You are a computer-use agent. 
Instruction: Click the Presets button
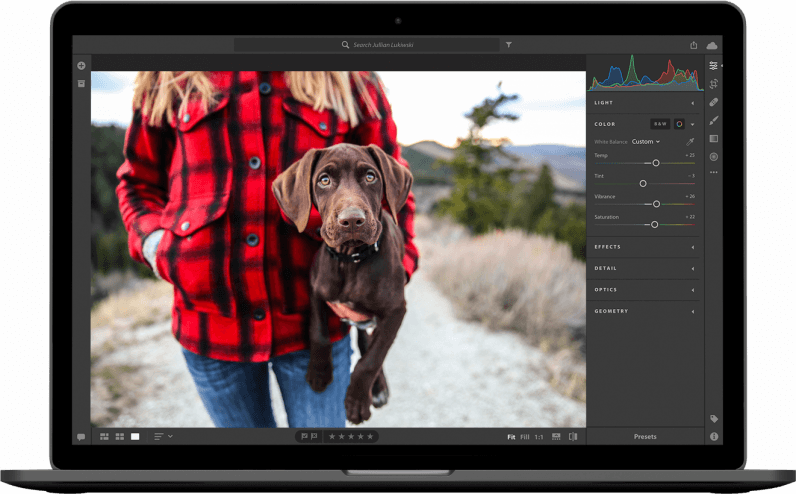pyautogui.click(x=645, y=437)
